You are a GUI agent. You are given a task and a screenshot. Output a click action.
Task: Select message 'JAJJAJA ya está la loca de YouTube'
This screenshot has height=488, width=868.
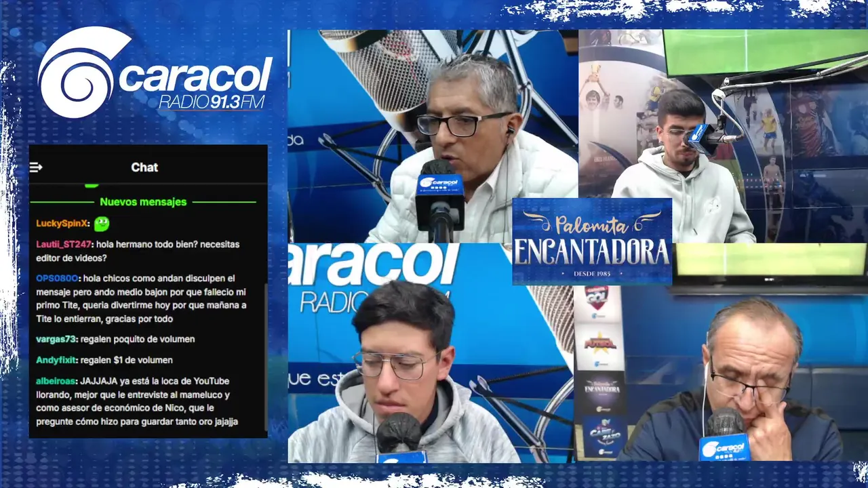139,401
